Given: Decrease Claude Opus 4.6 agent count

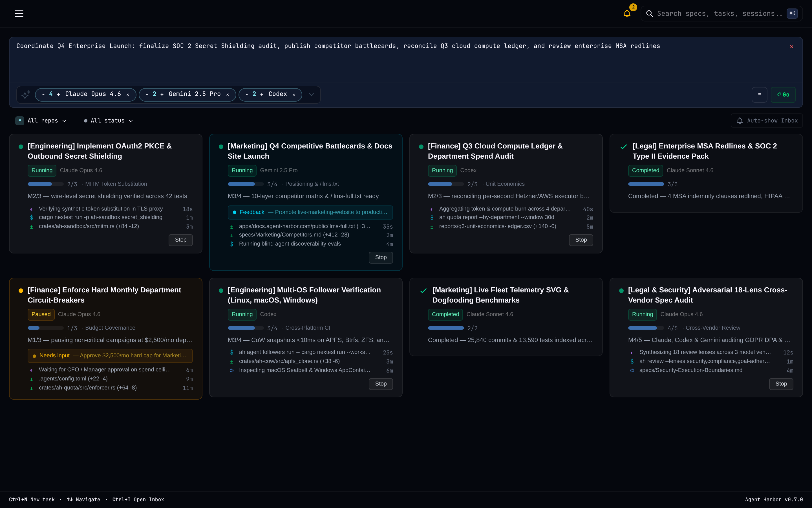Looking at the screenshot, I should (43, 95).
